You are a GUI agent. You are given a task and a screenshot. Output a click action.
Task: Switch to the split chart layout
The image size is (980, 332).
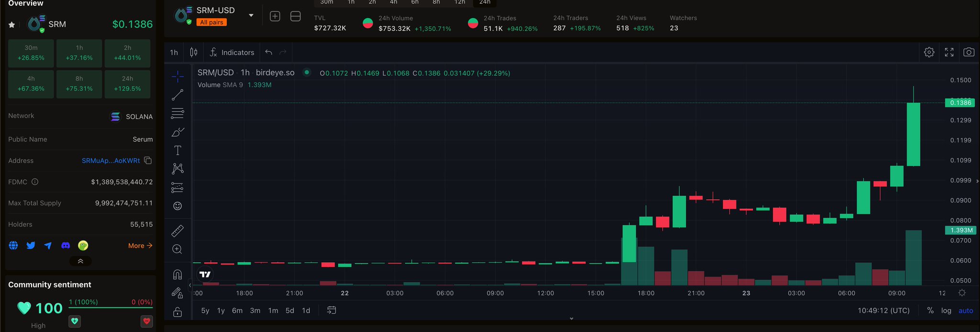coord(296,16)
